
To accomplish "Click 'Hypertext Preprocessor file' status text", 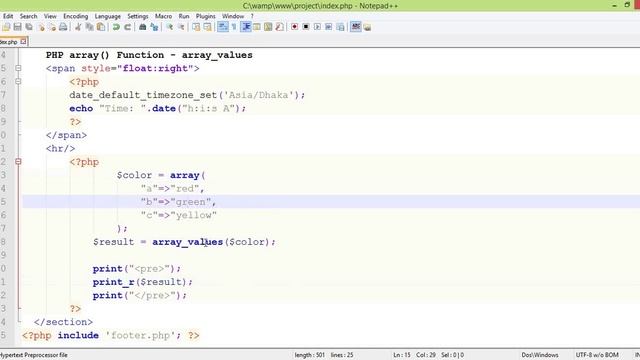I will pos(34,355).
